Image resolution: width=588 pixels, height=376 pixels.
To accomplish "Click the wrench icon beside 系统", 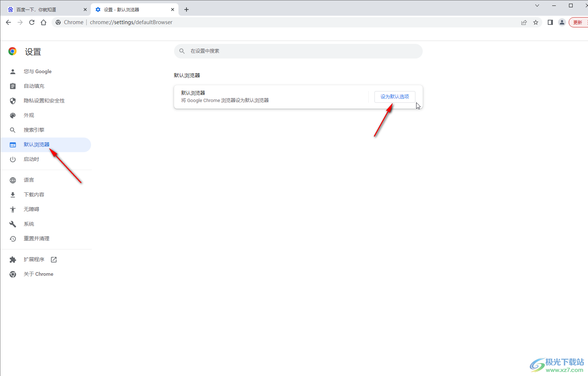I will tap(13, 224).
